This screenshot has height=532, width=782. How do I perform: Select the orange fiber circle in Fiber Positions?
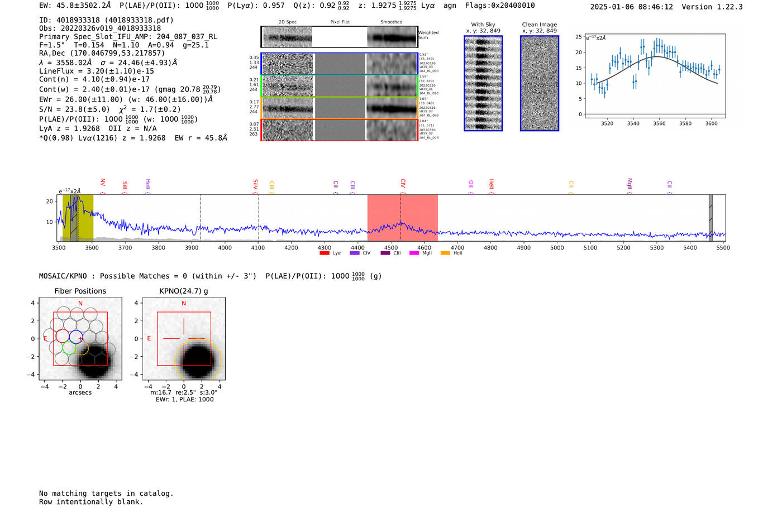point(82,348)
